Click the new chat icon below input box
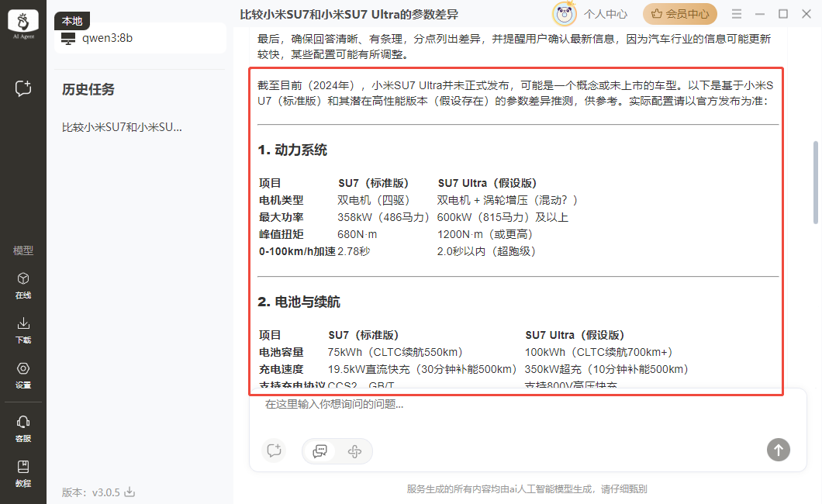The image size is (822, 504). [x=273, y=450]
